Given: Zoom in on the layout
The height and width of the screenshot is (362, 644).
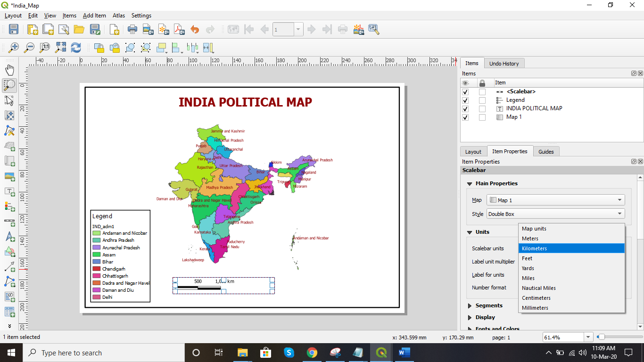Looking at the screenshot, I should [14, 48].
